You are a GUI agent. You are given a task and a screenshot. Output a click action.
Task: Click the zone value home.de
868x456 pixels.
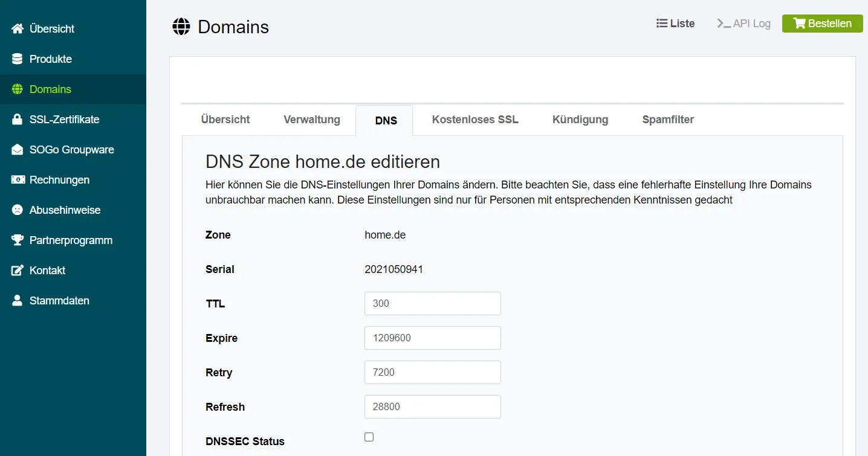click(x=385, y=235)
